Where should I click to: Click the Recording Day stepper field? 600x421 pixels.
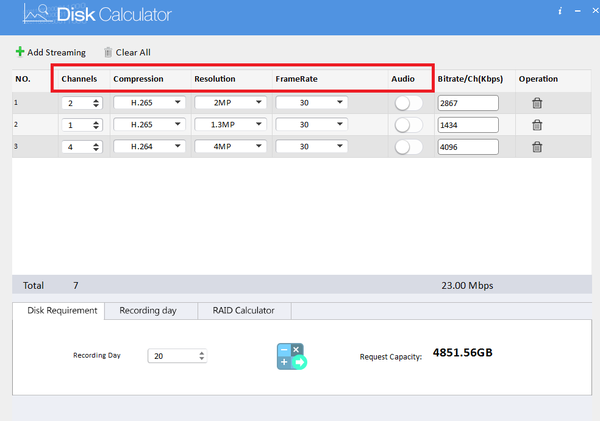pos(176,356)
